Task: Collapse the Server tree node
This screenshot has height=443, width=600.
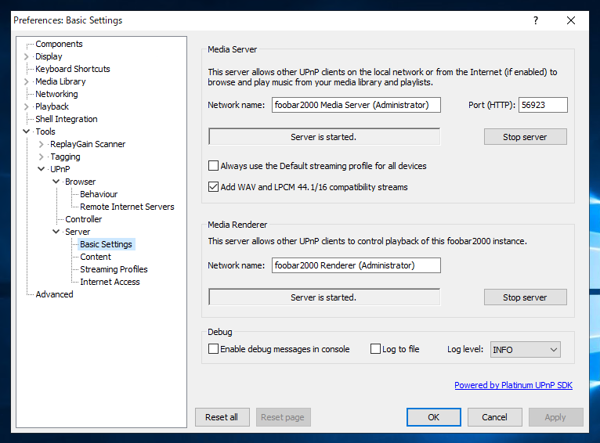Action: click(x=56, y=231)
